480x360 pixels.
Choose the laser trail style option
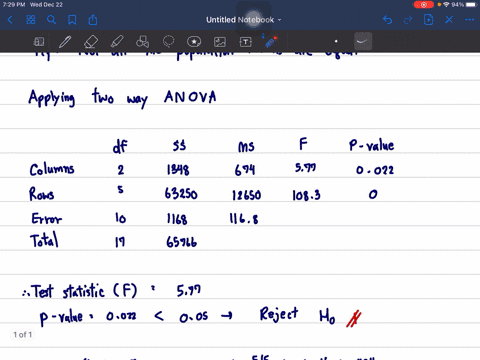362,41
